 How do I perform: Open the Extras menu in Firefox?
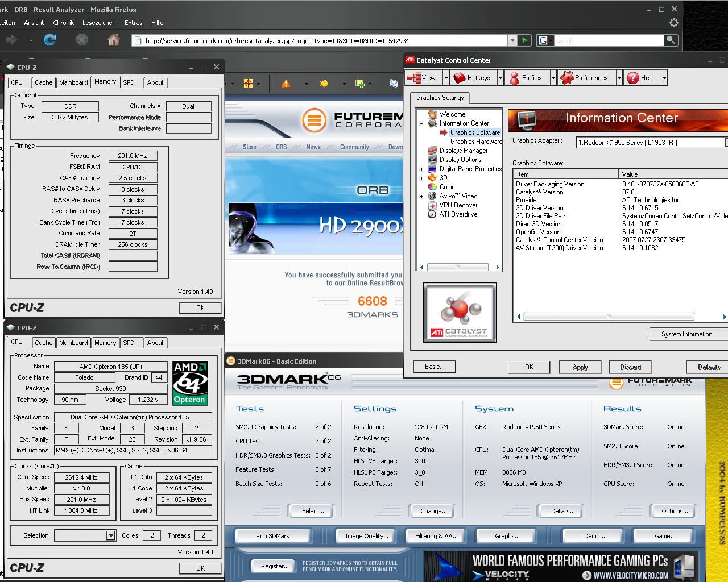click(133, 23)
